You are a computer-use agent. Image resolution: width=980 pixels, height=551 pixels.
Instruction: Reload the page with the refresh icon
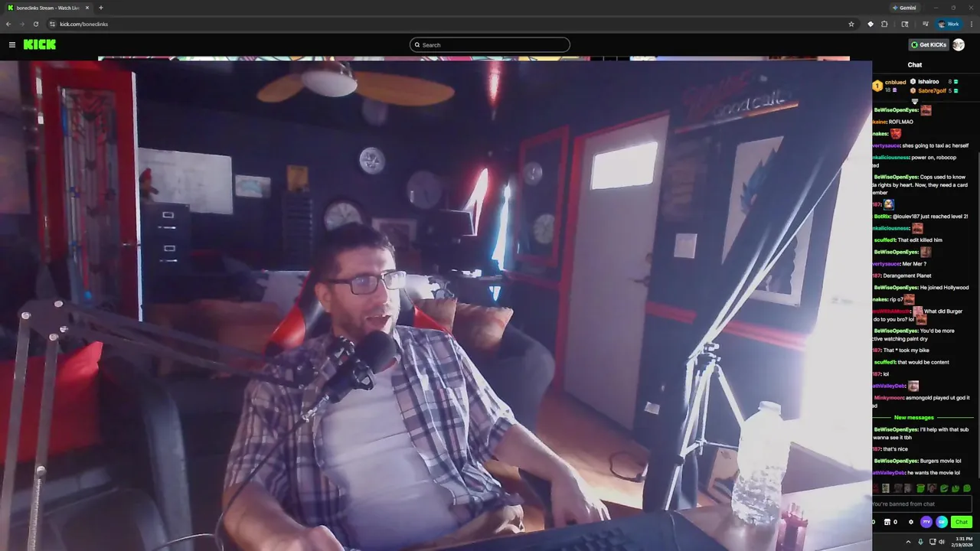pyautogui.click(x=35, y=24)
